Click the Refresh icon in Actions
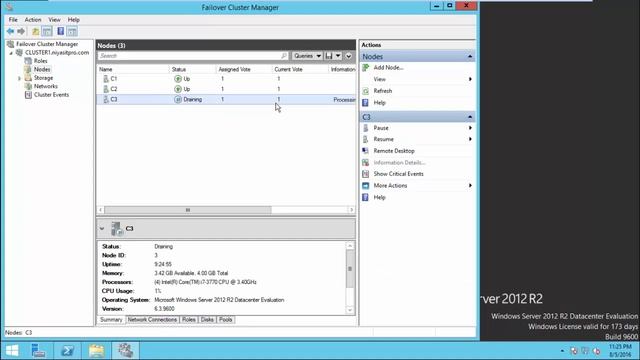Screen dimensions: 640x360 366,91
